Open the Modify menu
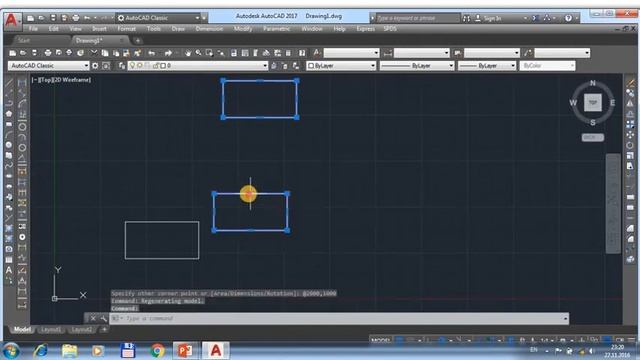 (x=243, y=29)
